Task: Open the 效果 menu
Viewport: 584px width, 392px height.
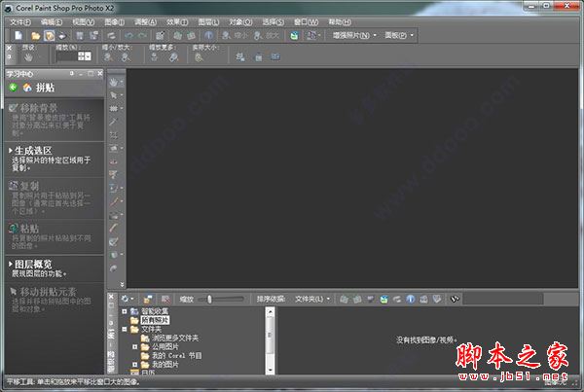Action: tap(177, 22)
